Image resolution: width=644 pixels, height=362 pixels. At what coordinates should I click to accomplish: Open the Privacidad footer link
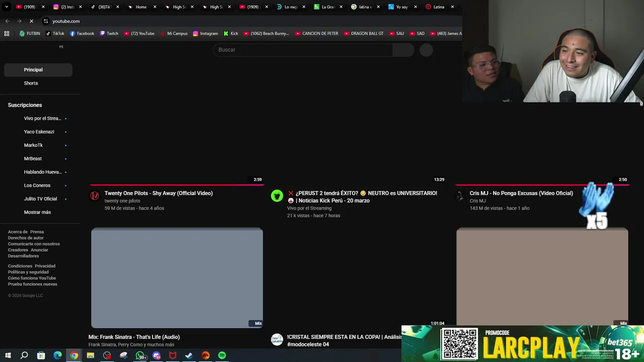pos(45,266)
